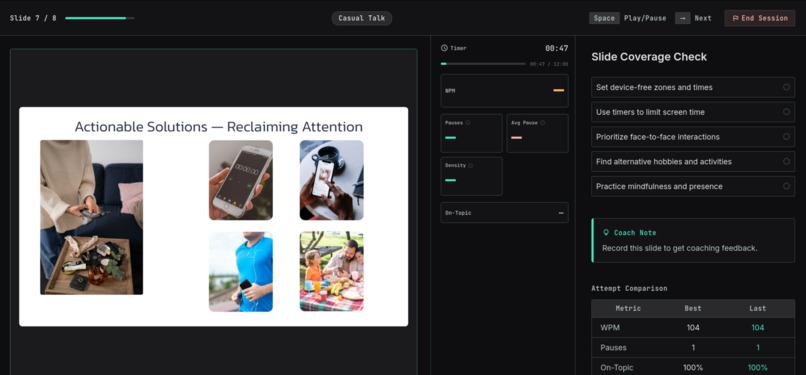Toggle 'Practice mindfulness and presence' coverage circle

point(786,186)
